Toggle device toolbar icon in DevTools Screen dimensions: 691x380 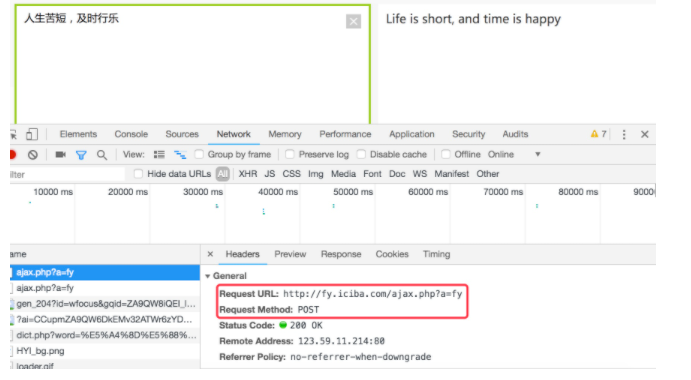pos(32,134)
